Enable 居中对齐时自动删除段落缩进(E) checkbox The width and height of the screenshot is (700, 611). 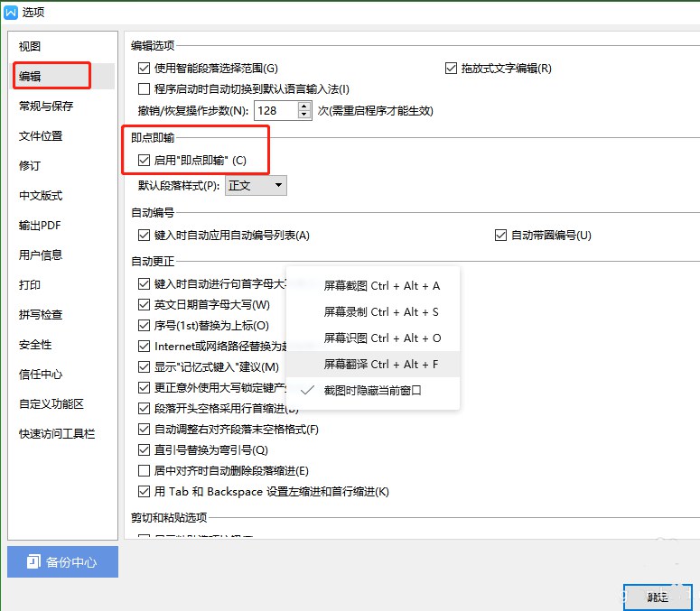144,470
